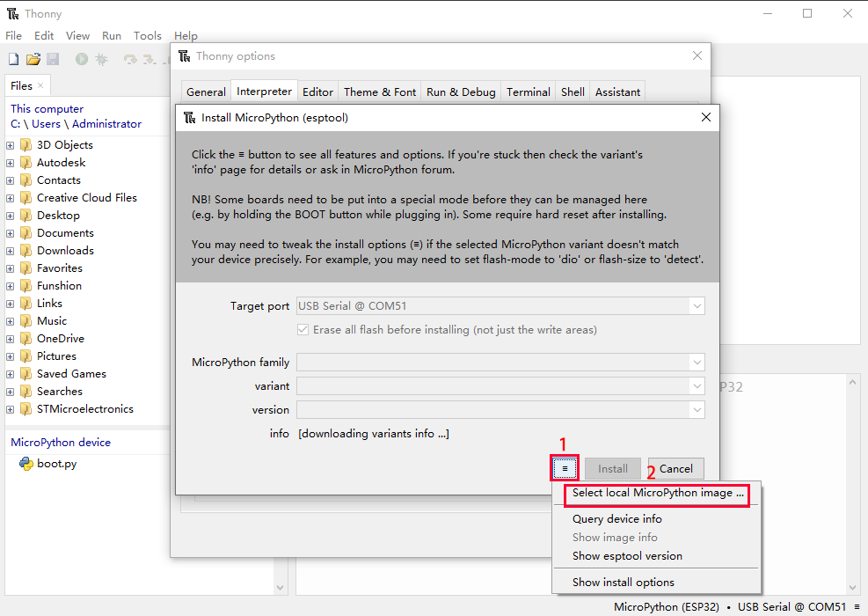The width and height of the screenshot is (868, 616).
Task: Choose Show install options
Action: pyautogui.click(x=623, y=583)
